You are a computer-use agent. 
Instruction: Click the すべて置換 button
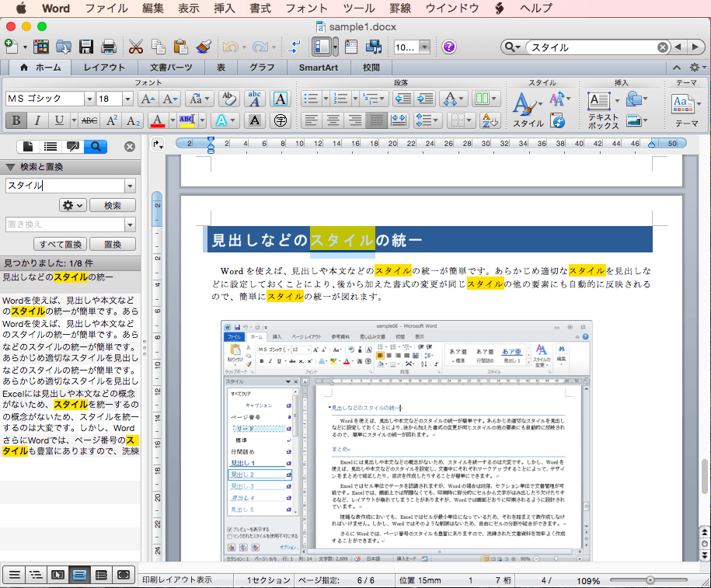(x=61, y=244)
